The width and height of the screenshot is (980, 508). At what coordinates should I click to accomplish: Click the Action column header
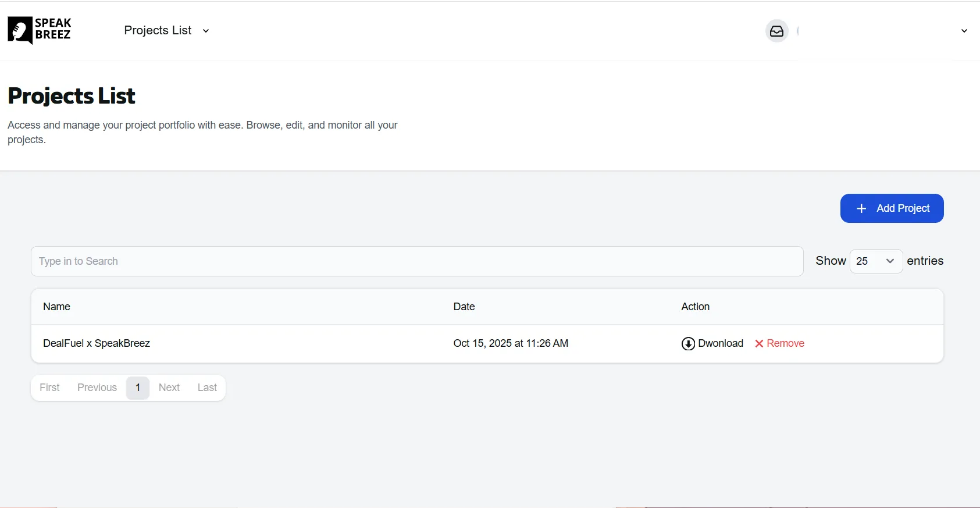point(696,307)
